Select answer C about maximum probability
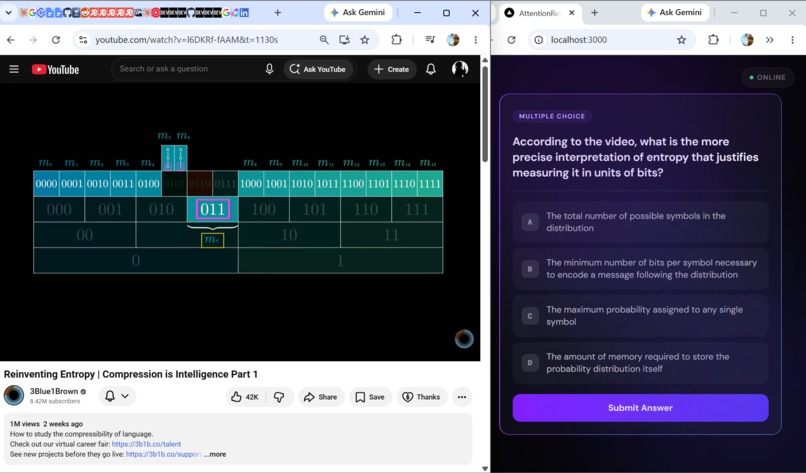 point(640,316)
